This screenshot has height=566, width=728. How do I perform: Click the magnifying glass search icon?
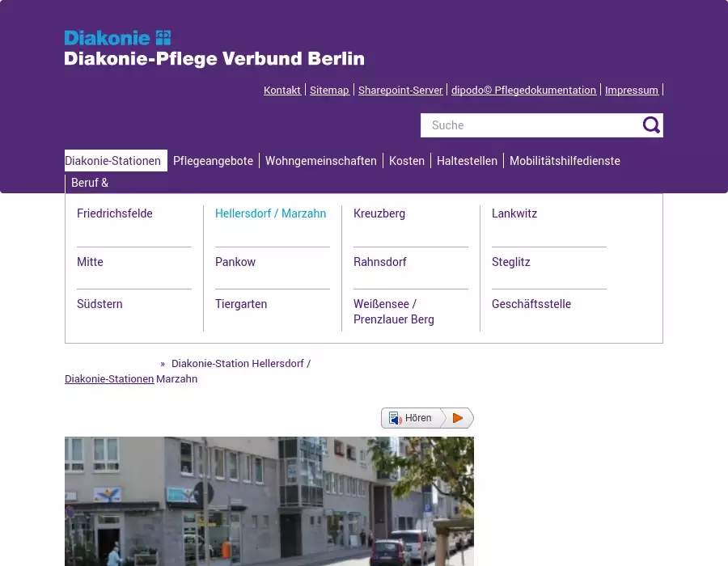point(651,125)
